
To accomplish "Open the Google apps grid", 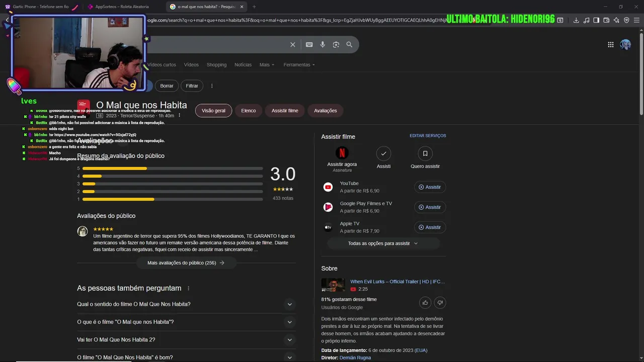I will 611,45.
